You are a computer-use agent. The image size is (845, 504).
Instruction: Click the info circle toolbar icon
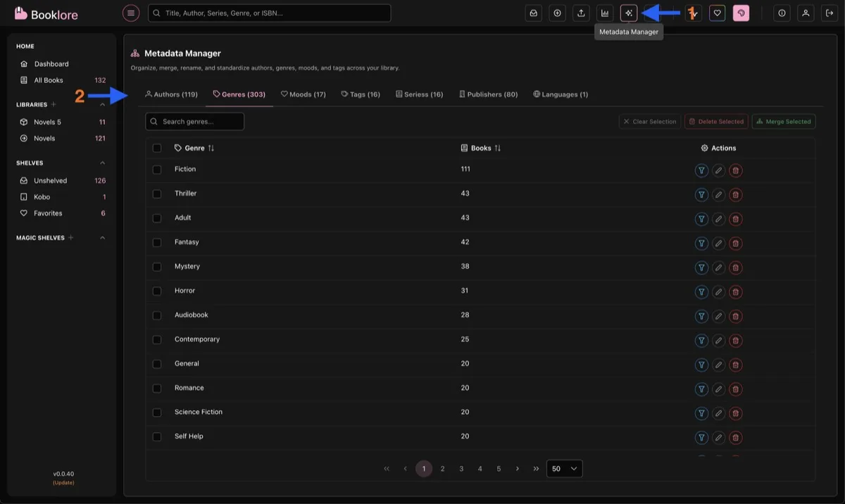782,13
